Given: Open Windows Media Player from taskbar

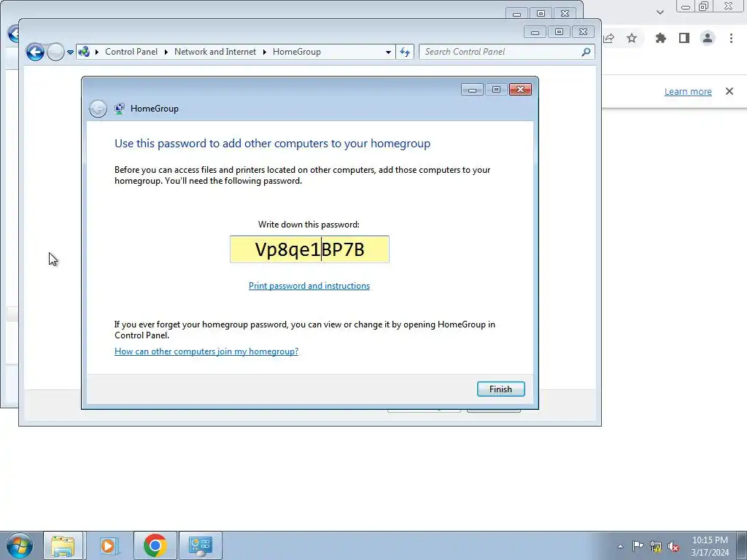Looking at the screenshot, I should pos(108,545).
